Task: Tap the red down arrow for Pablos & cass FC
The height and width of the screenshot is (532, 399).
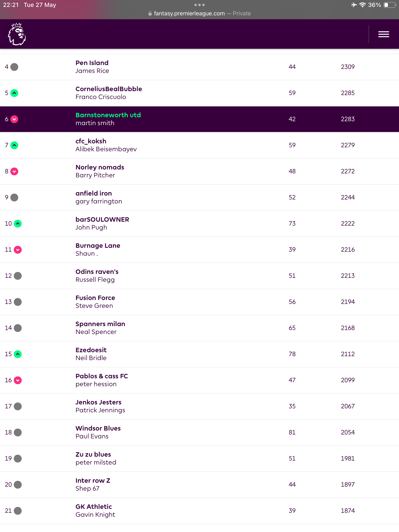Action: click(x=18, y=380)
